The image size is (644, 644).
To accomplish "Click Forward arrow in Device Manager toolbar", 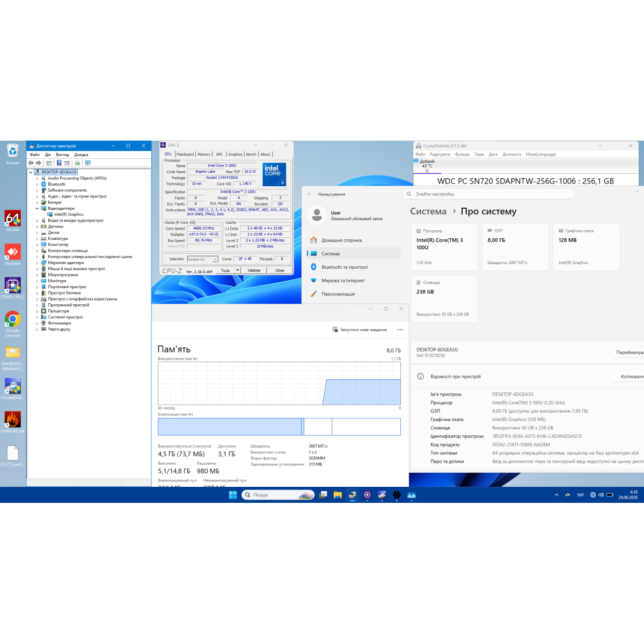I will 39,163.
